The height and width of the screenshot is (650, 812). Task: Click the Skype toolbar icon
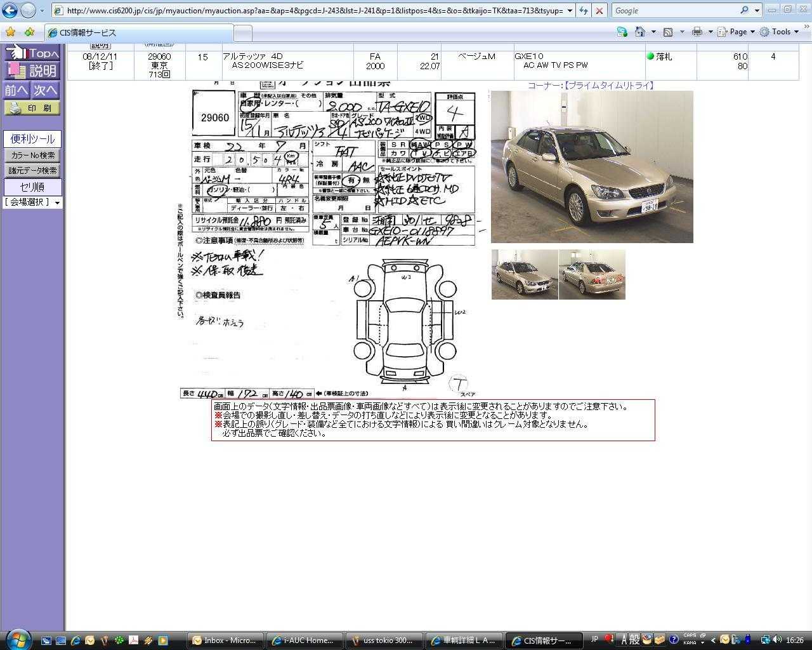(x=622, y=32)
